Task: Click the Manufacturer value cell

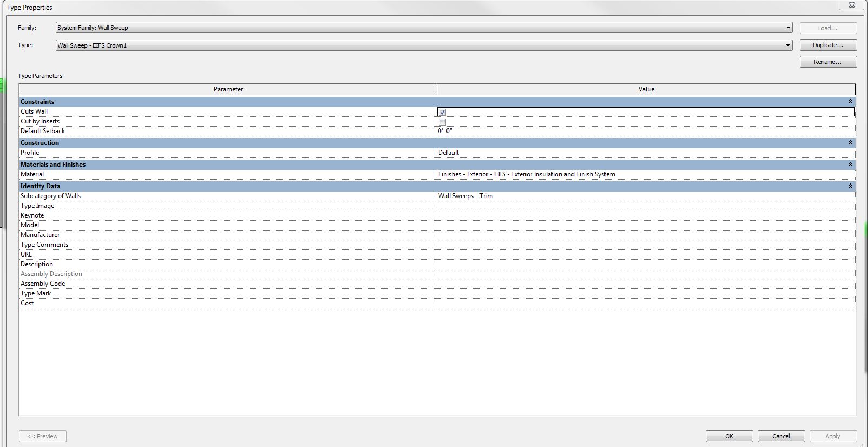Action: [x=646, y=235]
